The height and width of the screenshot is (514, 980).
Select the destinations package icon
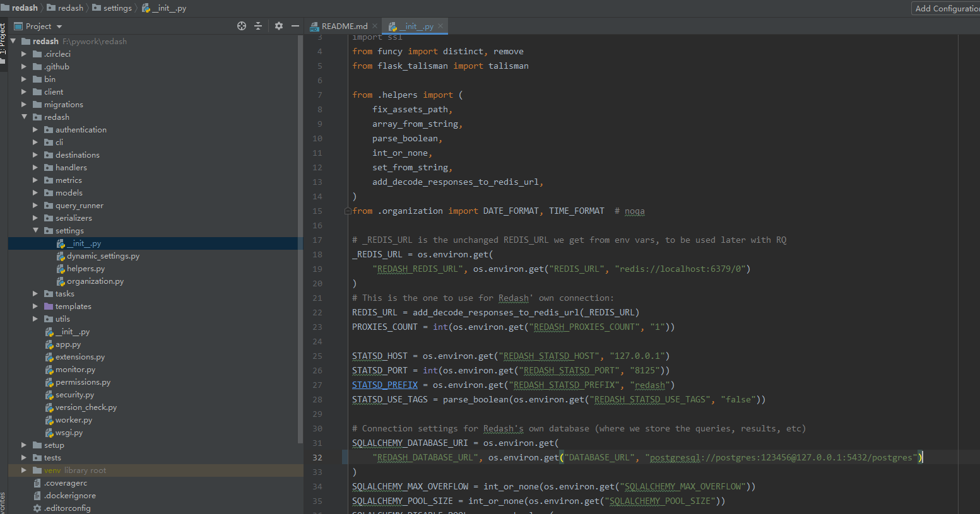click(x=49, y=155)
